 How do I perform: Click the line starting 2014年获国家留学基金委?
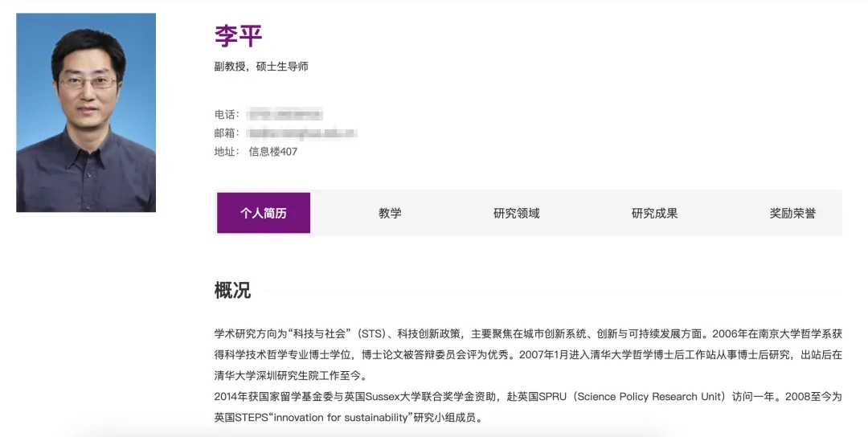pos(528,397)
